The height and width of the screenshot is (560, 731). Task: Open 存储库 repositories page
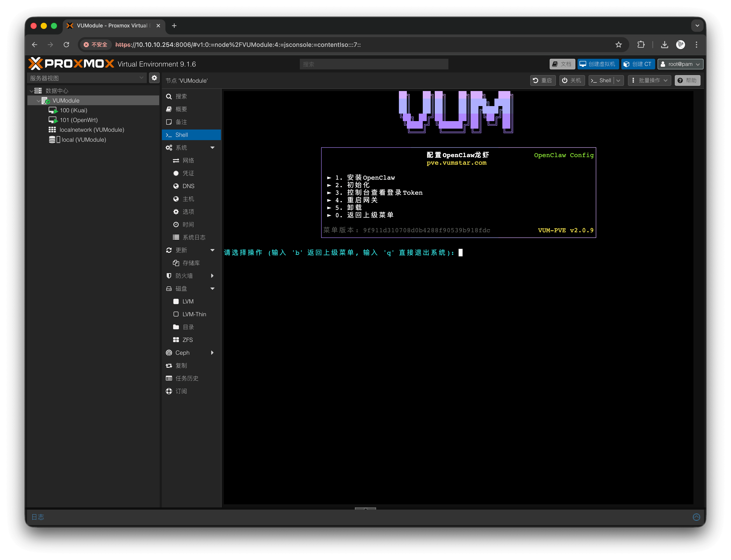click(x=191, y=263)
